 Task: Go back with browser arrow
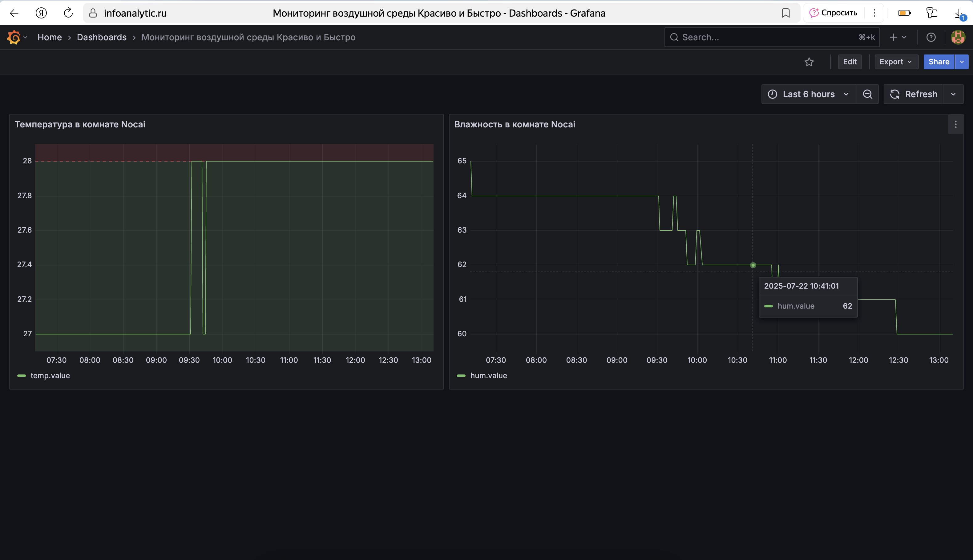click(14, 13)
